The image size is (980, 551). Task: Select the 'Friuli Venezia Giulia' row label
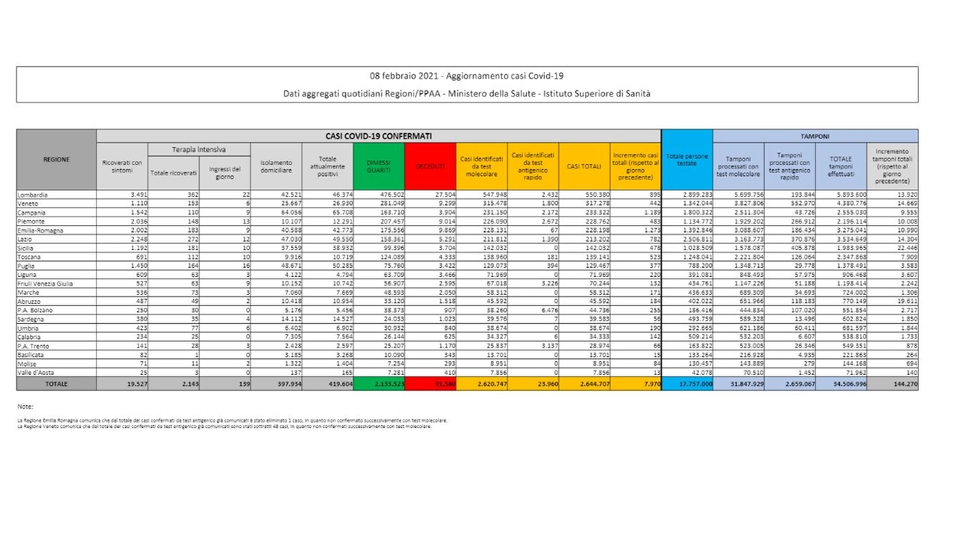[44, 282]
